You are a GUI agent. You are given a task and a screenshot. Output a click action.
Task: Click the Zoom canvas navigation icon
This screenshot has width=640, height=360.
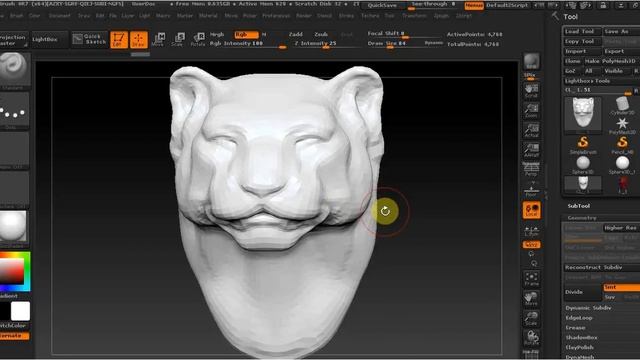(531, 111)
